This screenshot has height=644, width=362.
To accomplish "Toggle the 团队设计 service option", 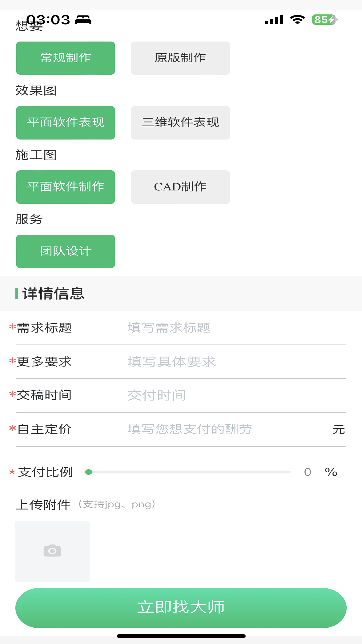I will coord(66,252).
